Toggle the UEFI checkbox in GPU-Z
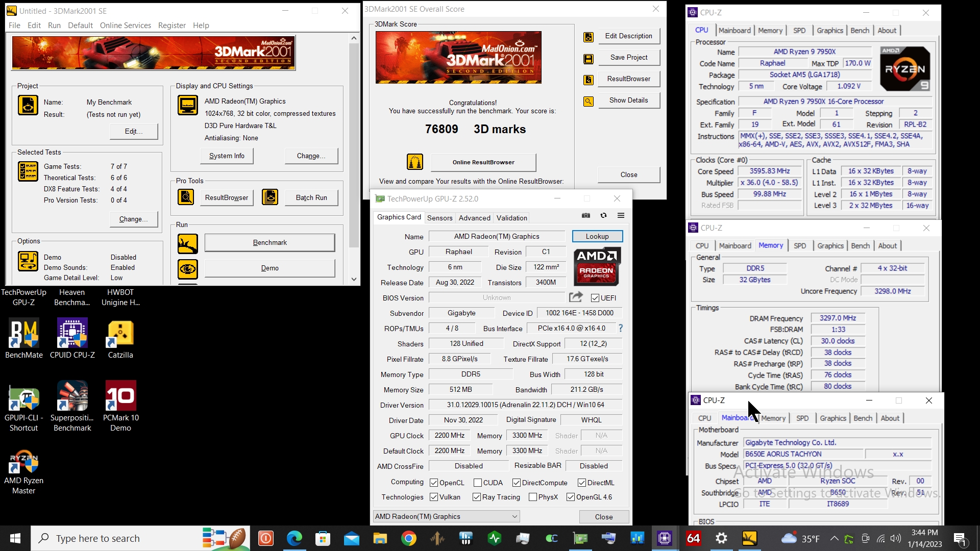This screenshot has width=980, height=551. pyautogui.click(x=595, y=298)
